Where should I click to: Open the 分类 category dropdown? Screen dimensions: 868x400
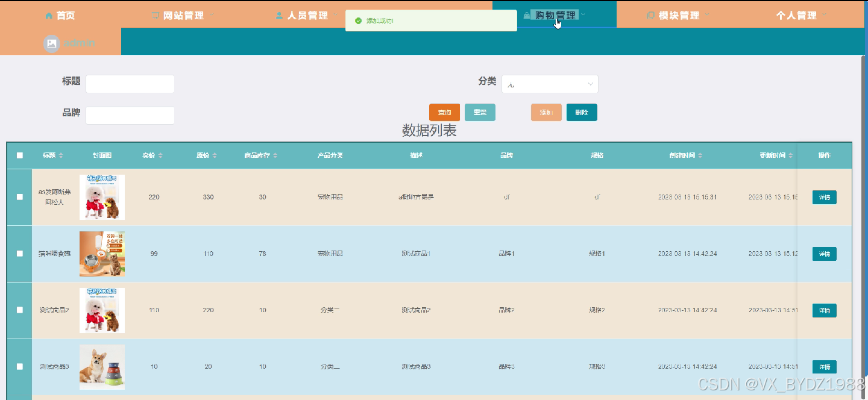tap(550, 84)
